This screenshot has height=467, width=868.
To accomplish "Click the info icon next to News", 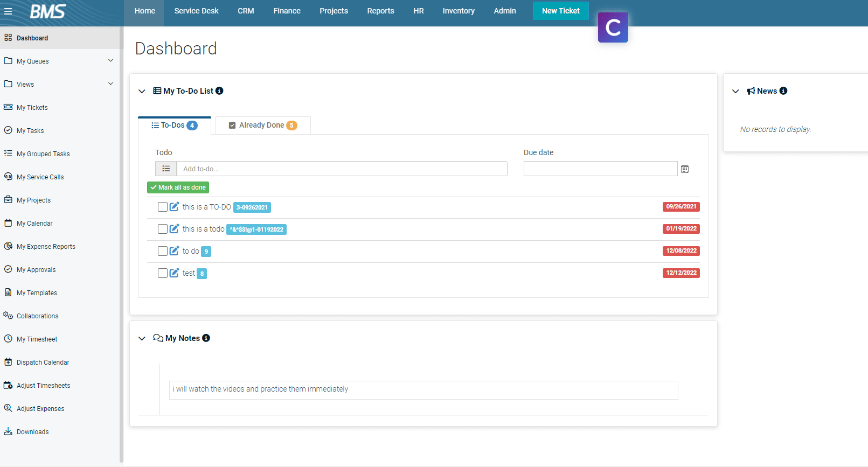I will [x=783, y=91].
